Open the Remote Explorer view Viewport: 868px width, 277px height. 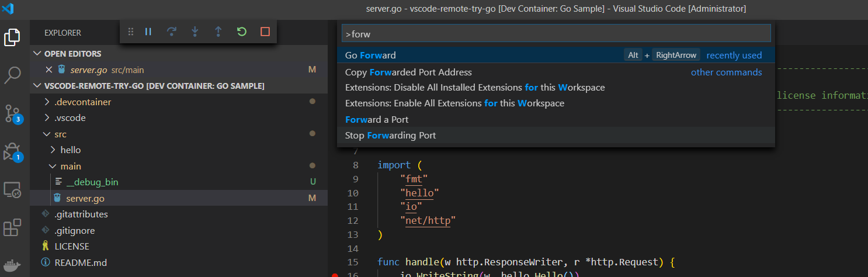tap(13, 190)
